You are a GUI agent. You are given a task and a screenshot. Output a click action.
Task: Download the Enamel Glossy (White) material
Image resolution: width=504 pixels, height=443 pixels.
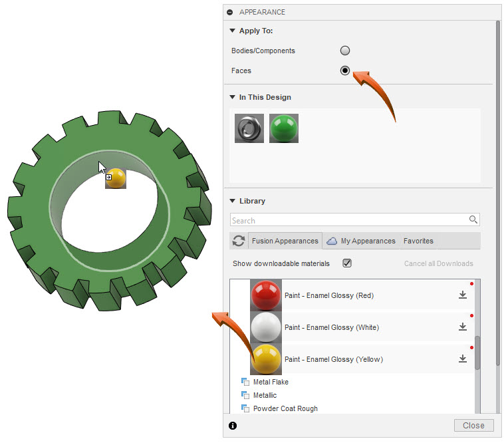coord(463,327)
